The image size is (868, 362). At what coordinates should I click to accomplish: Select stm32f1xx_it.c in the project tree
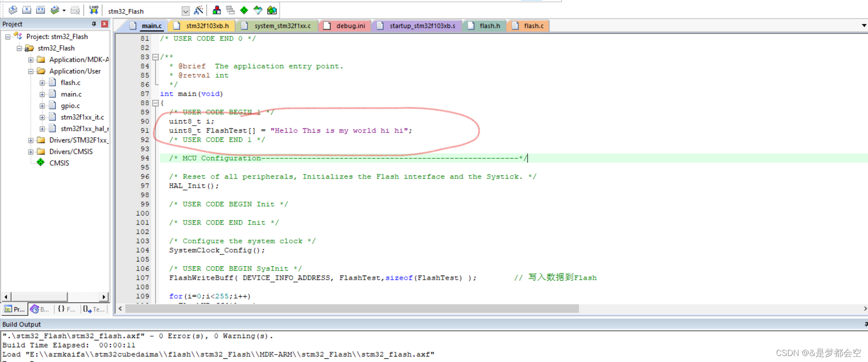click(x=82, y=117)
